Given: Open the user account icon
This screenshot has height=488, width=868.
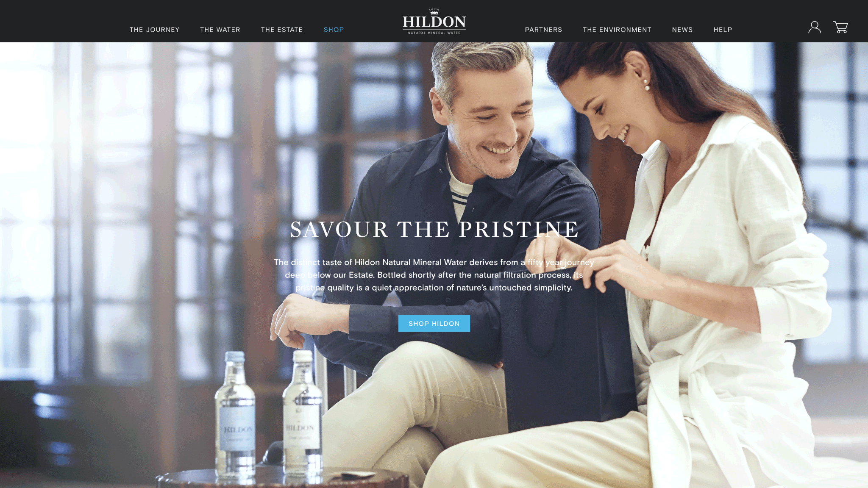Looking at the screenshot, I should (x=814, y=28).
